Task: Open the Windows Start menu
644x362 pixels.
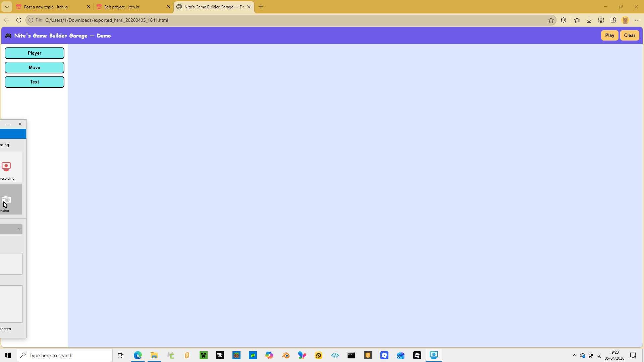Action: [x=8, y=355]
